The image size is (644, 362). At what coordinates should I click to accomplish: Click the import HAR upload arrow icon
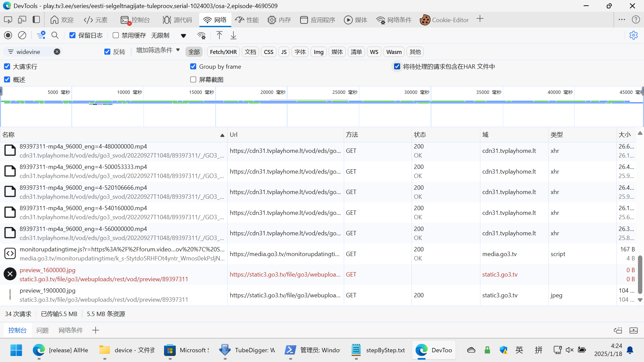click(x=219, y=35)
